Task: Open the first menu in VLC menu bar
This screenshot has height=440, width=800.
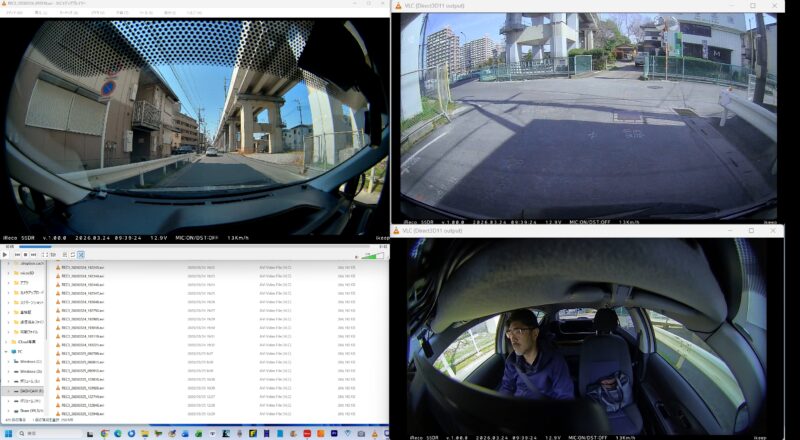Action: click(12, 12)
